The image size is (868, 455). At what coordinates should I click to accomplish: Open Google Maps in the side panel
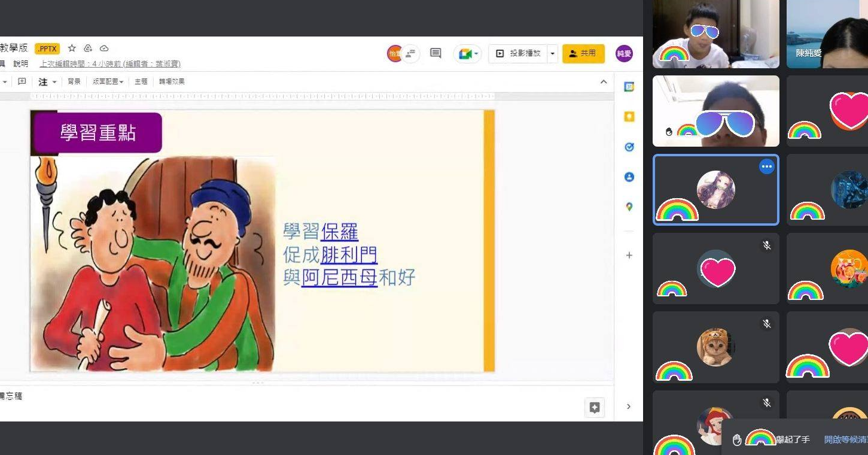pos(629,207)
